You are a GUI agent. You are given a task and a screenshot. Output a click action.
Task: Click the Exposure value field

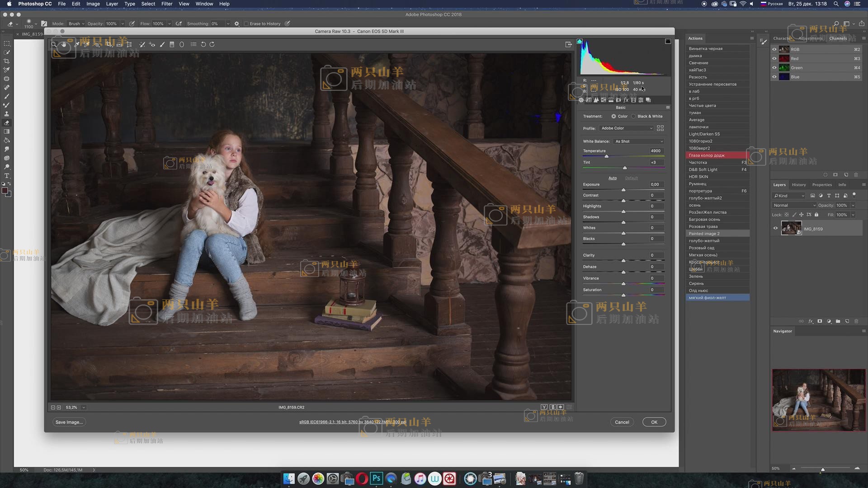tap(655, 184)
